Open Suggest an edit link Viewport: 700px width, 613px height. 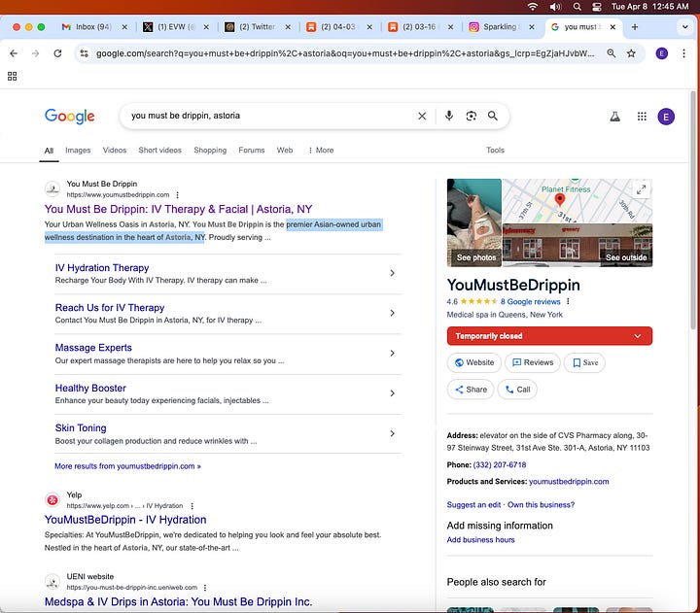(x=473, y=505)
